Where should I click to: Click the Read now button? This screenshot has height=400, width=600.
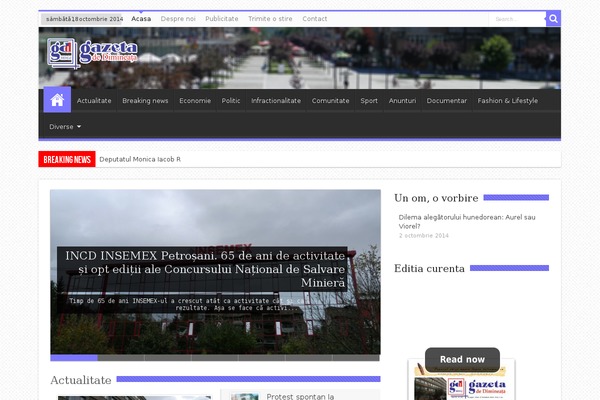click(x=462, y=359)
